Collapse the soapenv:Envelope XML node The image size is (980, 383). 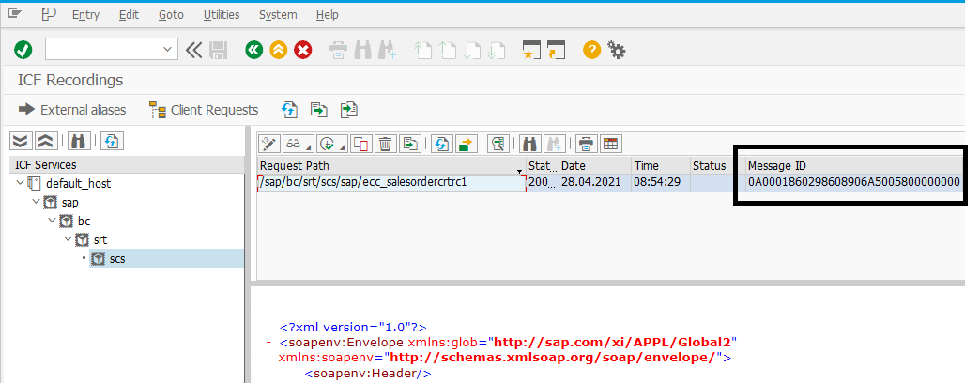[268, 343]
